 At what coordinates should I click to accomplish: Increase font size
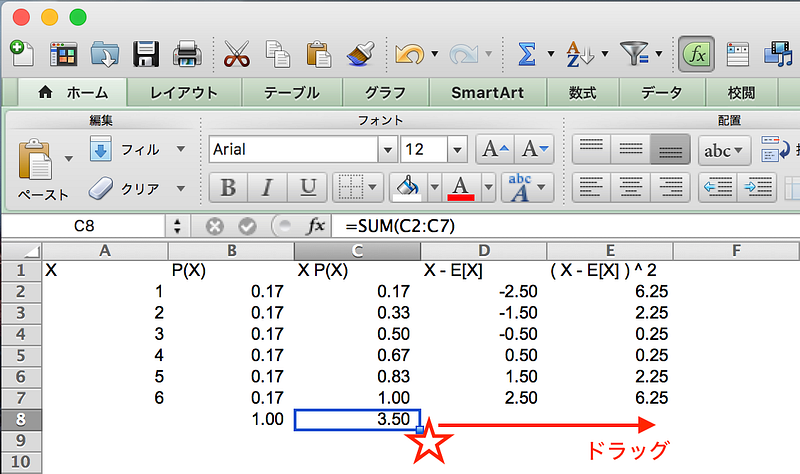pyautogui.click(x=495, y=149)
